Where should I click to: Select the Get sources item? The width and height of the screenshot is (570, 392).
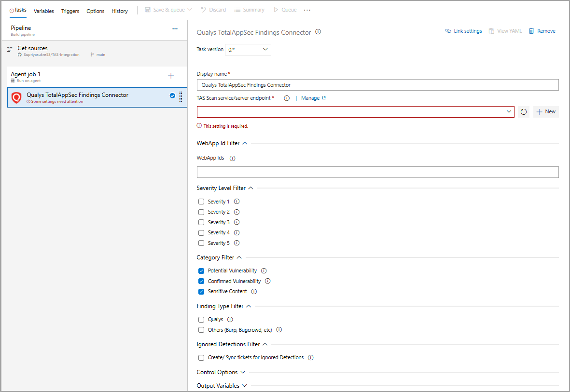coord(97,51)
